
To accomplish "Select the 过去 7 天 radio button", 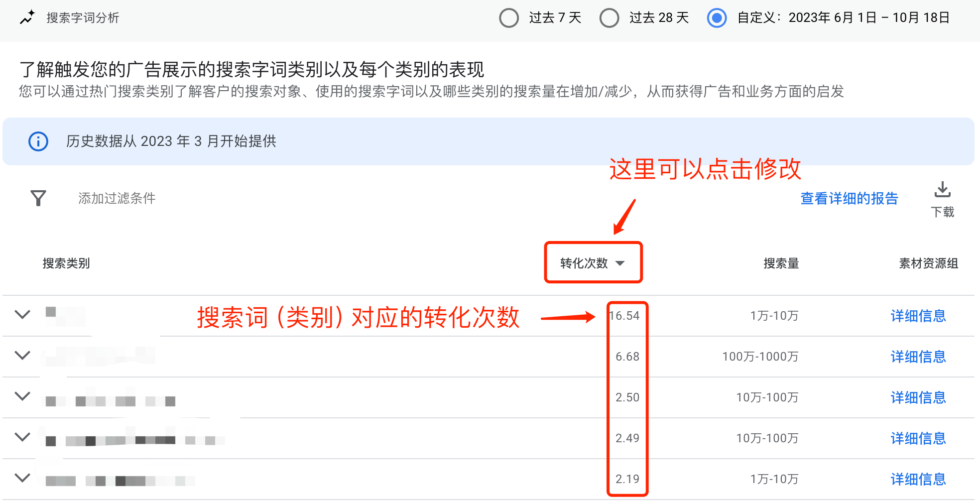I will [x=509, y=18].
